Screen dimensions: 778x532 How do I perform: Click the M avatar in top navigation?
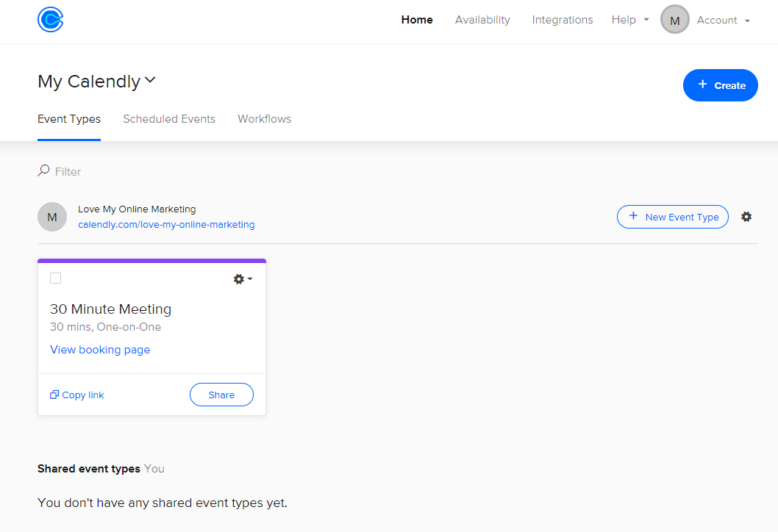(x=675, y=20)
